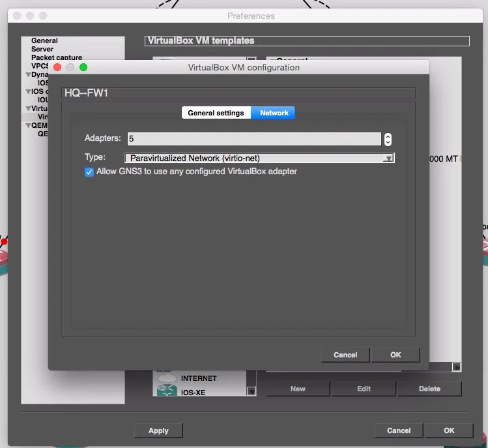This screenshot has width=488, height=448.
Task: Click OK in VirtualBox VM configuration
Action: [395, 355]
